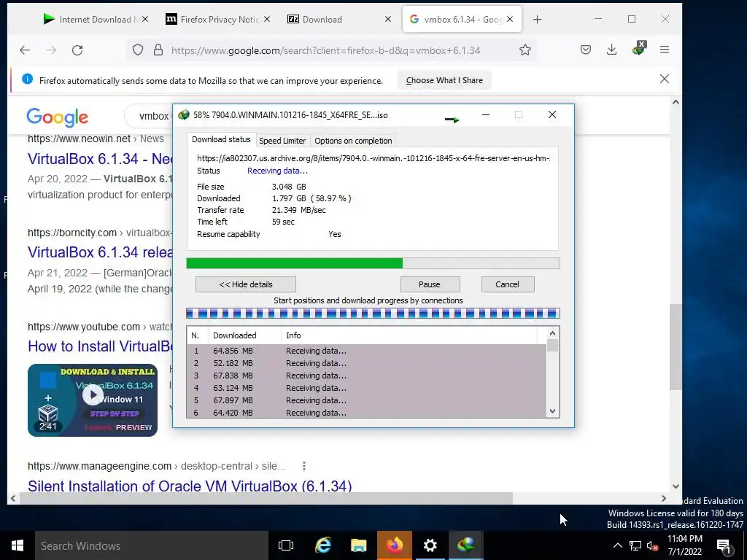Open a new Firefox tab
The height and width of the screenshot is (560, 747).
(x=538, y=20)
